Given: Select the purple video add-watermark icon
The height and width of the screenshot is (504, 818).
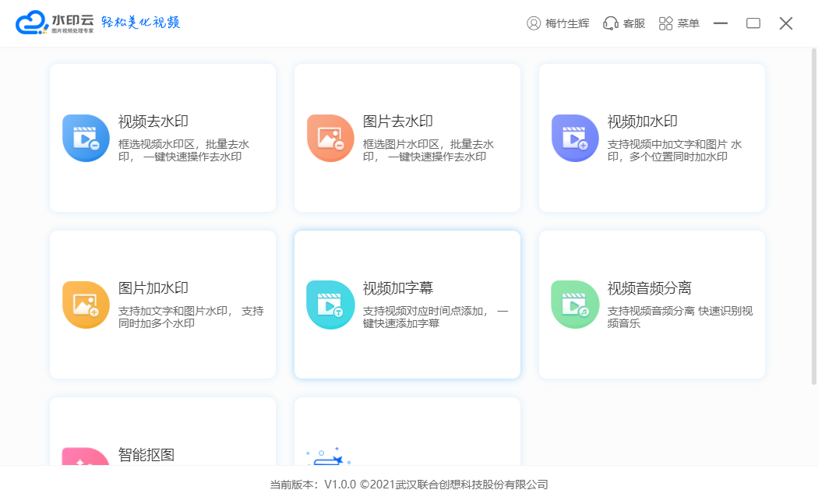Looking at the screenshot, I should click(x=575, y=138).
